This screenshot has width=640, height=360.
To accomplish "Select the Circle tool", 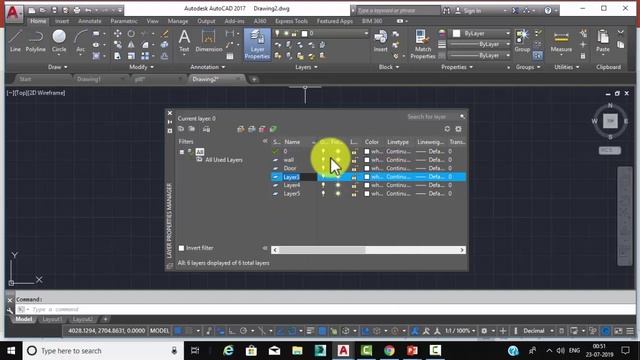I will click(59, 41).
